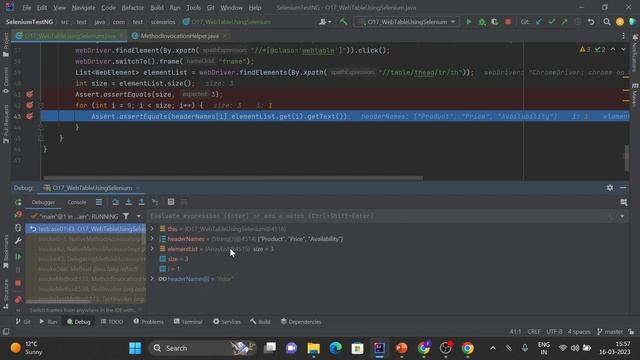Hide the Debug tool window with the minus icon
Screen dimensions: 640x360
(x=623, y=188)
